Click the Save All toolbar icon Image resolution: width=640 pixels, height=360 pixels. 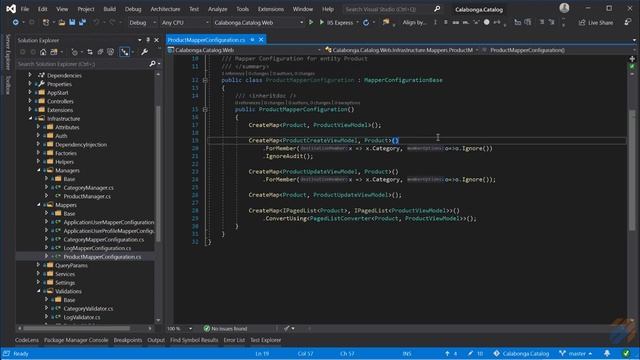(82, 22)
